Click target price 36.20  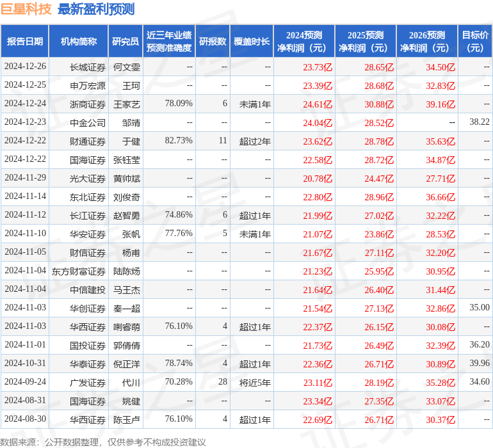[480, 344]
